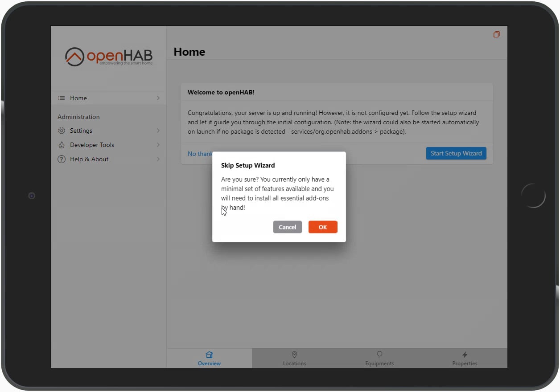The image size is (560, 392).
Task: Click the No thanks link
Action: click(200, 154)
